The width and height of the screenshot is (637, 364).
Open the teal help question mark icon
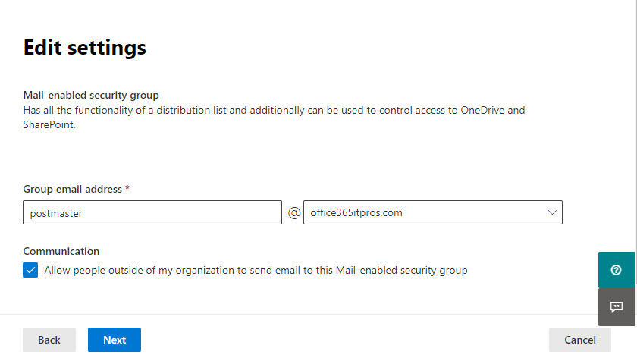click(x=617, y=270)
